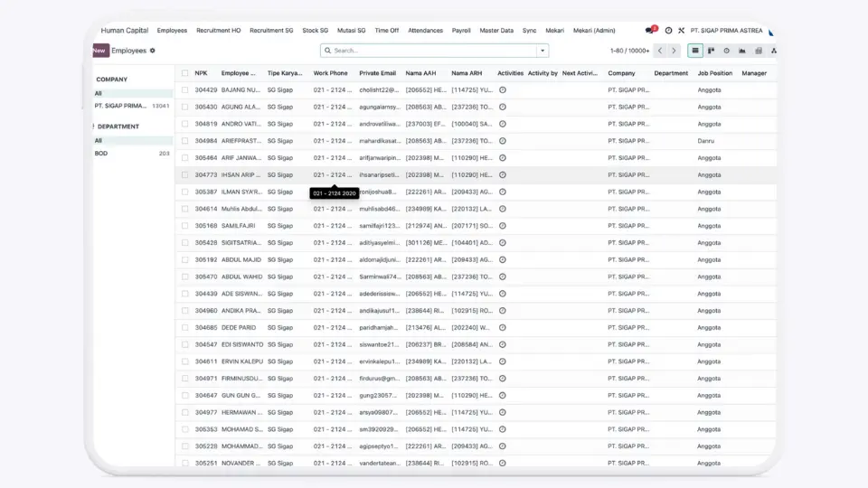Open the activities clock icon in top bar

coord(668,30)
